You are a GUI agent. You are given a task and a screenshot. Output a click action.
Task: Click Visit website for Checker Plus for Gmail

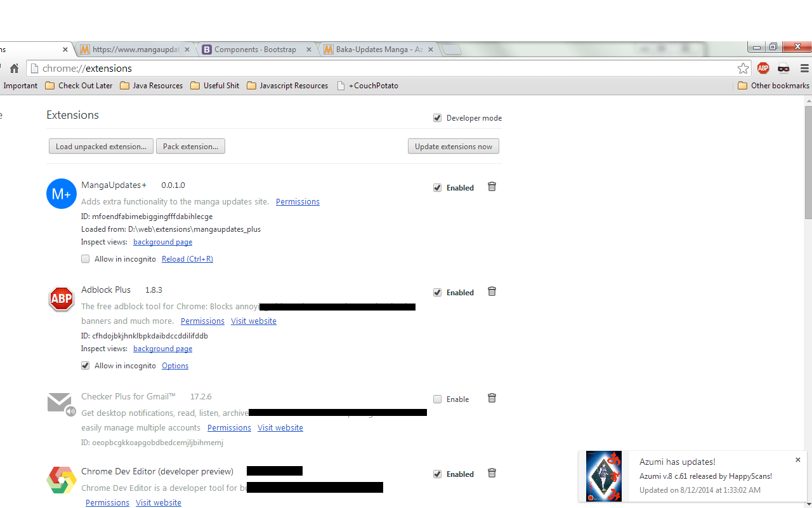[x=280, y=428]
